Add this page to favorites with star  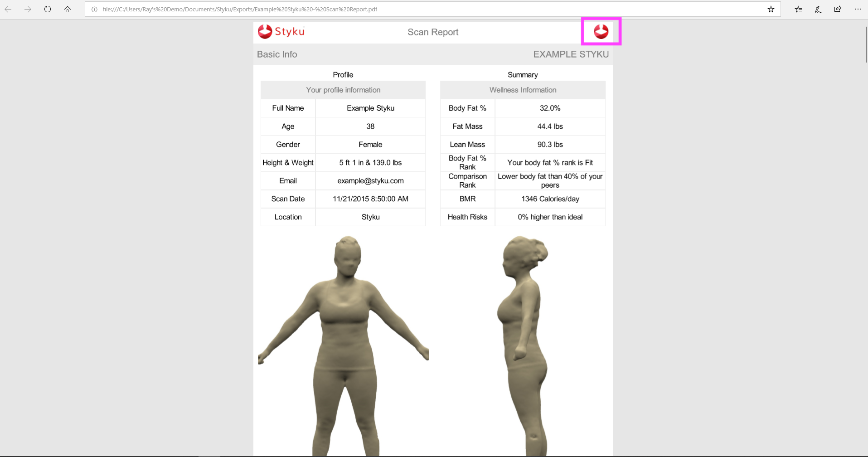coord(771,9)
